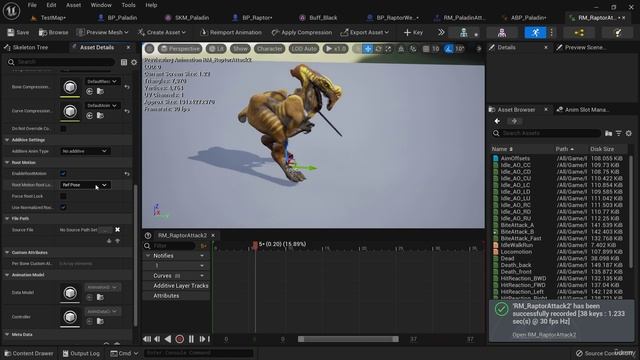Click timeline scrub handle at frame 5
This screenshot has width=640, height=360.
point(255,244)
